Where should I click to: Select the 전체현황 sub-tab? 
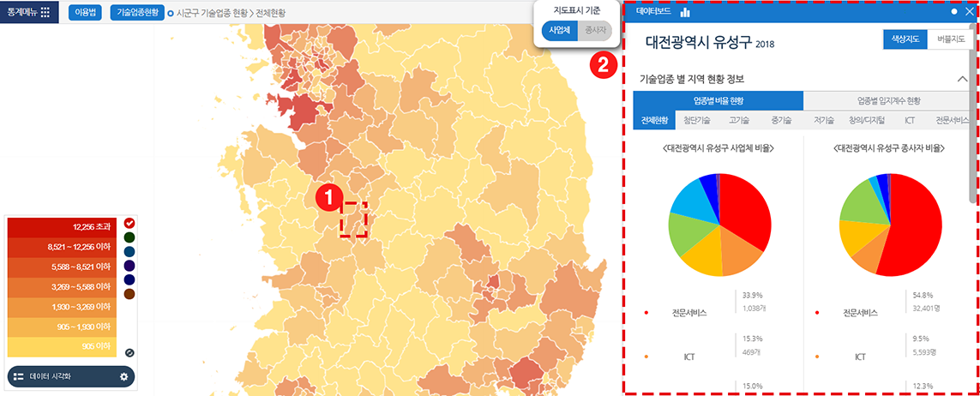pos(654,120)
